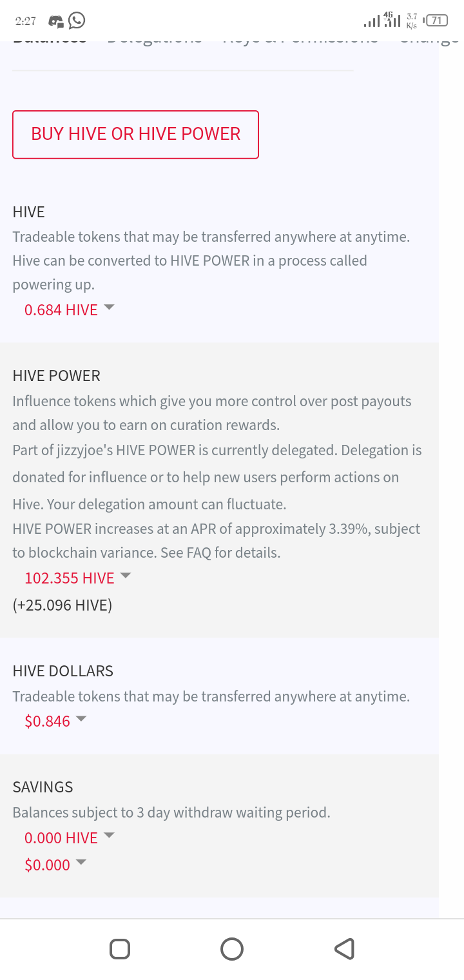Image resolution: width=464 pixels, height=980 pixels.
Task: Open the $0.846 Hive Dollars dropdown
Action: click(x=55, y=721)
